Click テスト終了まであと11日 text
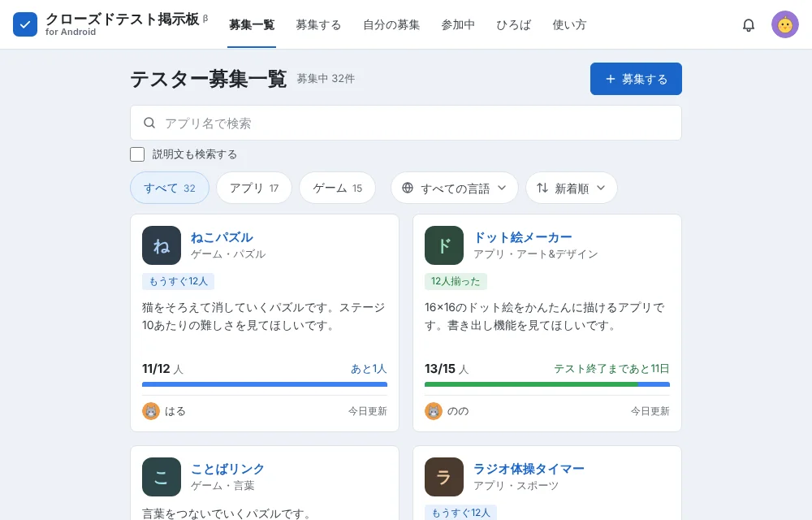Image resolution: width=812 pixels, height=520 pixels. pyautogui.click(x=611, y=369)
